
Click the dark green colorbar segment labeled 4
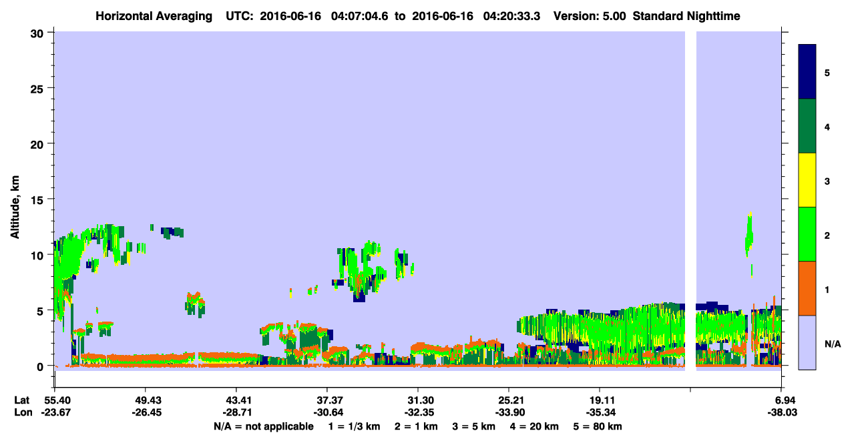coord(807,126)
